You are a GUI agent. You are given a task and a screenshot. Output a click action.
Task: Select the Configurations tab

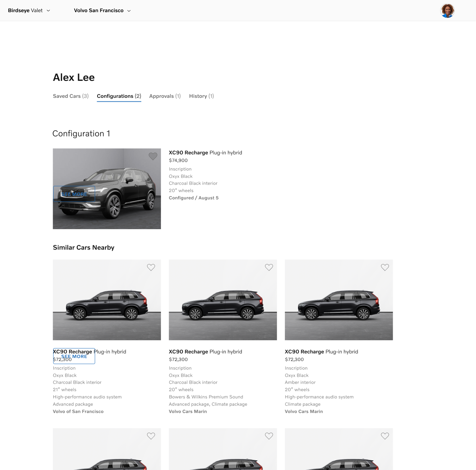pos(119,96)
